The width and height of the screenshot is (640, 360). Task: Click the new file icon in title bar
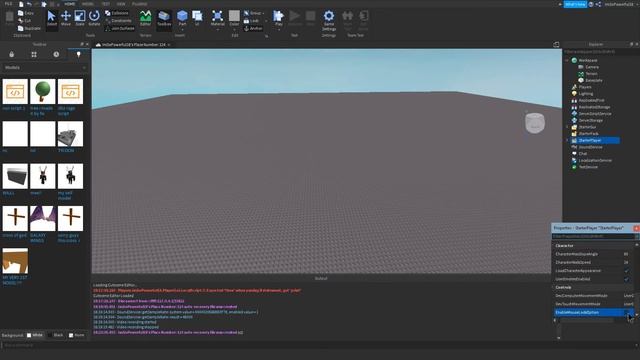21,4
